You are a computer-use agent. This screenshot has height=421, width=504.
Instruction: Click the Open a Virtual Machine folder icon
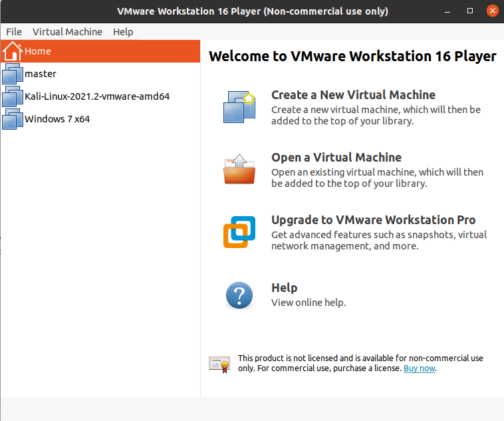click(x=239, y=169)
